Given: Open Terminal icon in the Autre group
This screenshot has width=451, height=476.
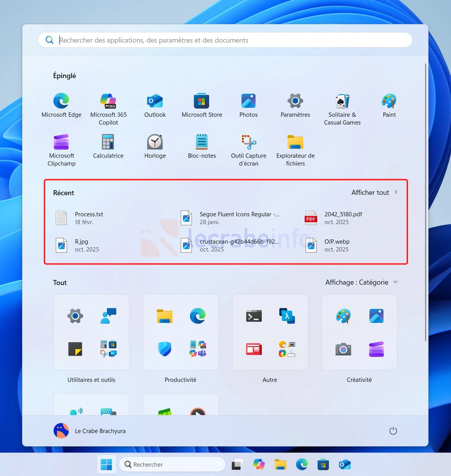Looking at the screenshot, I should click(x=254, y=316).
